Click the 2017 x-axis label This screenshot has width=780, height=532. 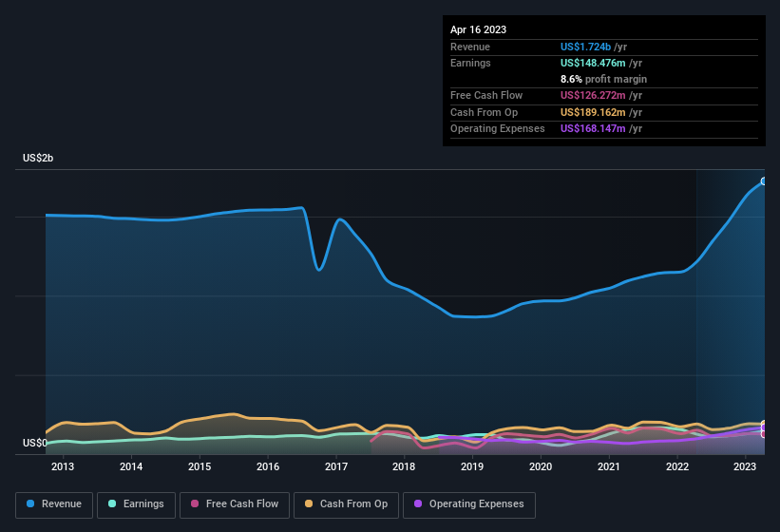click(x=335, y=466)
